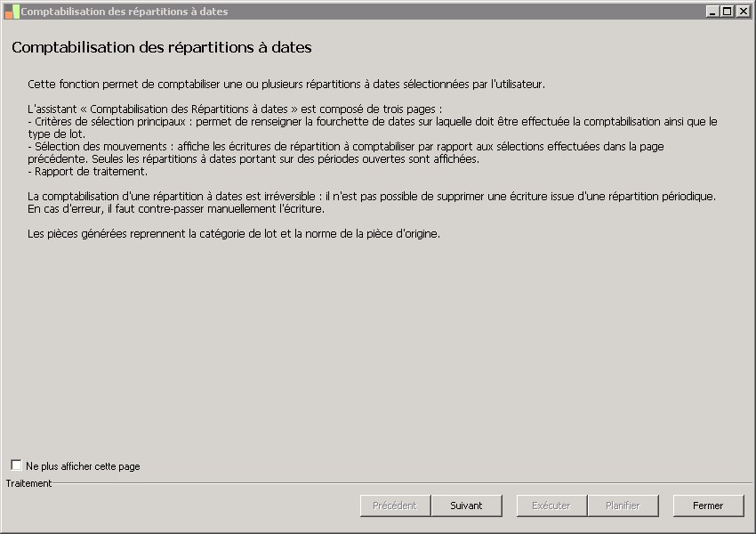Minimize the Comptabilisation des répartitions window
Screen dimensions: 756x534
pos(712,12)
